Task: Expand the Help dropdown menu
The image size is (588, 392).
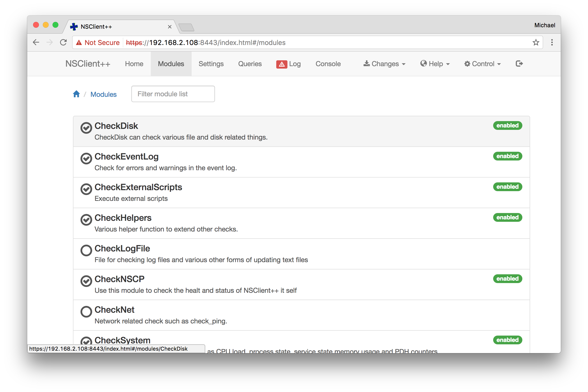Action: coord(435,64)
